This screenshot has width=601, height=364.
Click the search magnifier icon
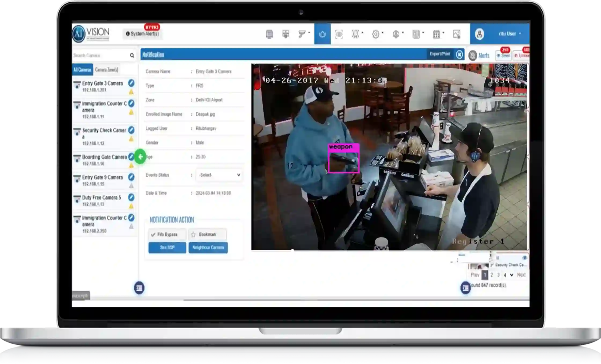point(132,55)
